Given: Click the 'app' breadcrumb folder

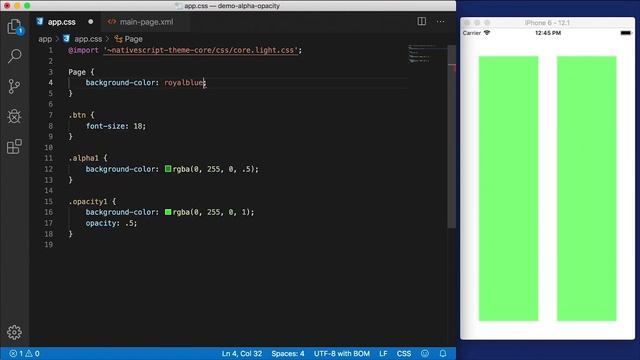Looking at the screenshot, I should point(45,39).
